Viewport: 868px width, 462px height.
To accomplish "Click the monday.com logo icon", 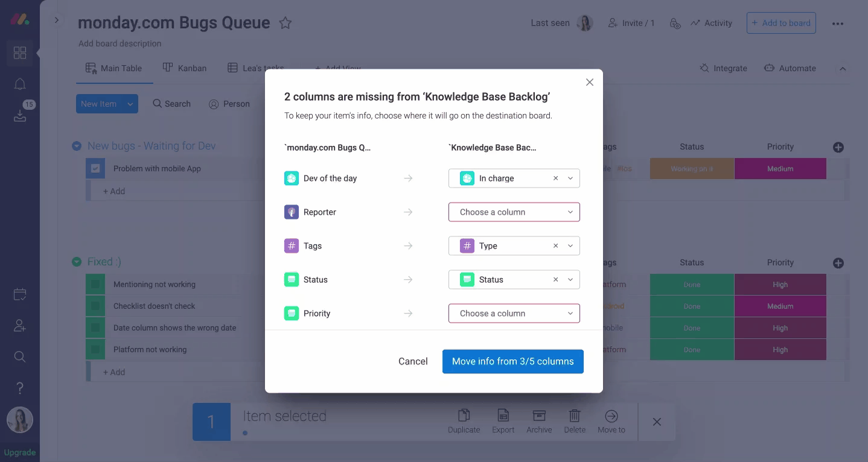I will tap(19, 19).
